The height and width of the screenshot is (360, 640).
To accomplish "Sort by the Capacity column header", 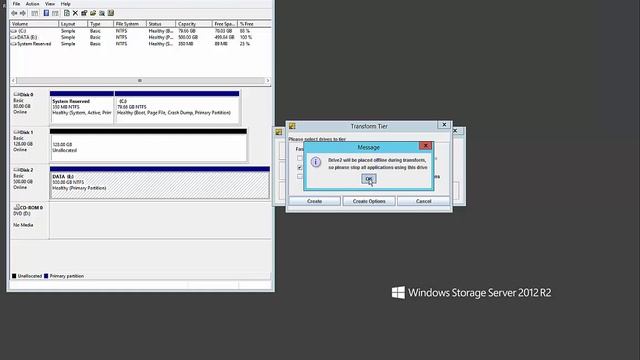I will click(x=194, y=24).
